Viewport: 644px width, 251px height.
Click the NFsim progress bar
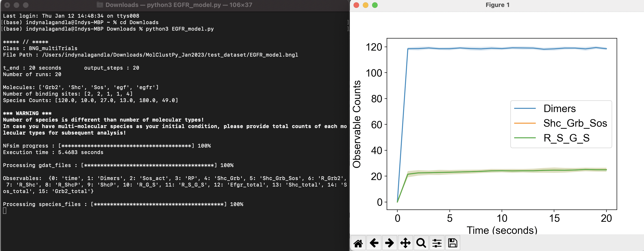(x=126, y=146)
